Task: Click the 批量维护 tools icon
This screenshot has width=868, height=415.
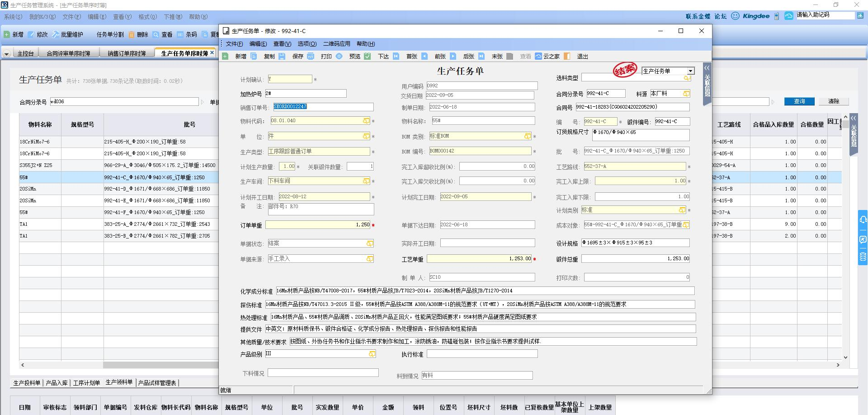Action: (x=55, y=34)
